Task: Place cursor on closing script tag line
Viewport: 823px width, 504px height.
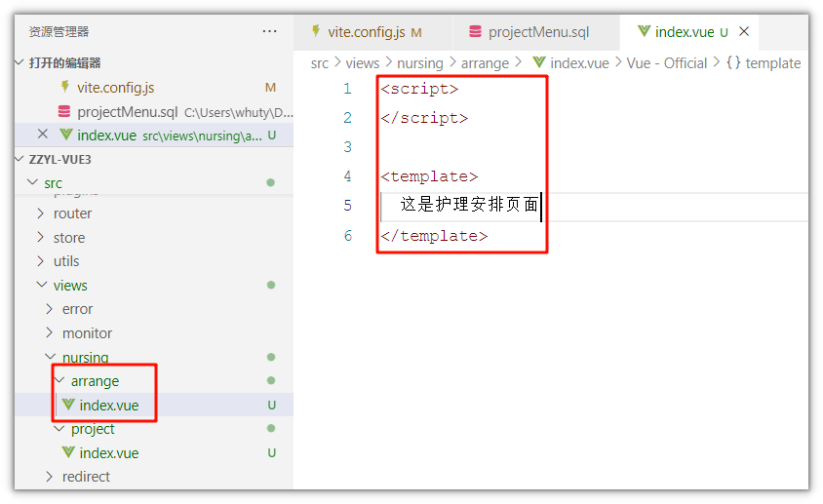Action: 424,118
